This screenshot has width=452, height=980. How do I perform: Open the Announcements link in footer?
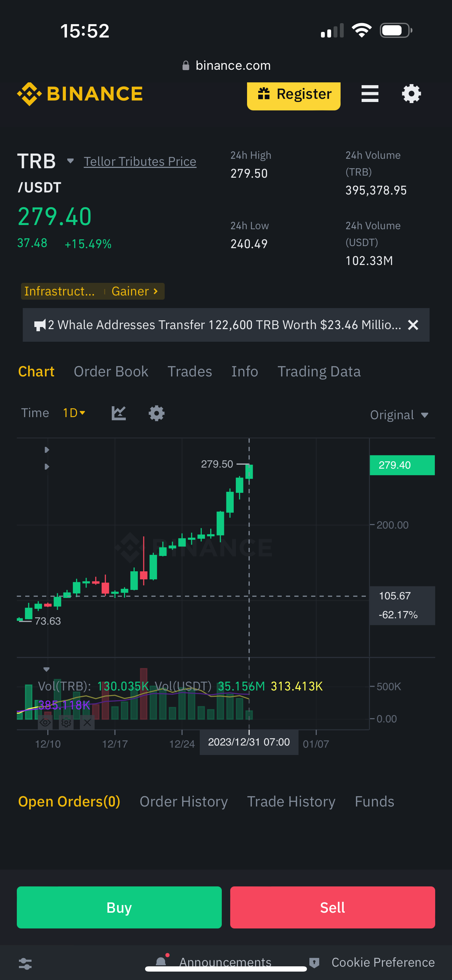point(225,962)
